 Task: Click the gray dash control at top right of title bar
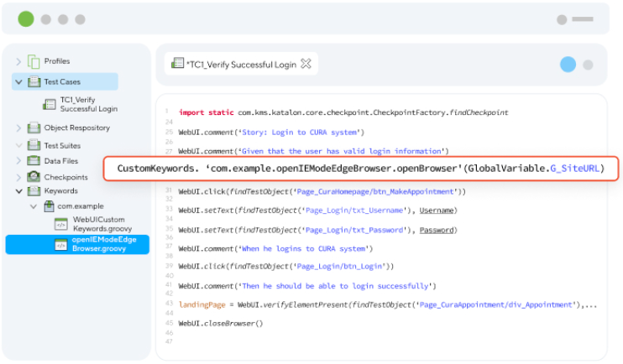click(583, 19)
